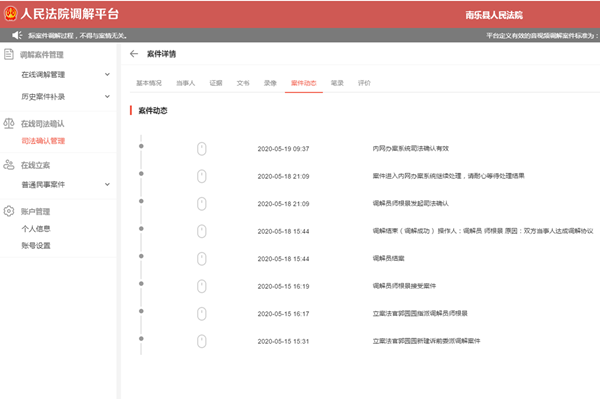This screenshot has height=399, width=600.
Task: Click timestamp 2020-05-19 09:37
Action: [x=283, y=149]
